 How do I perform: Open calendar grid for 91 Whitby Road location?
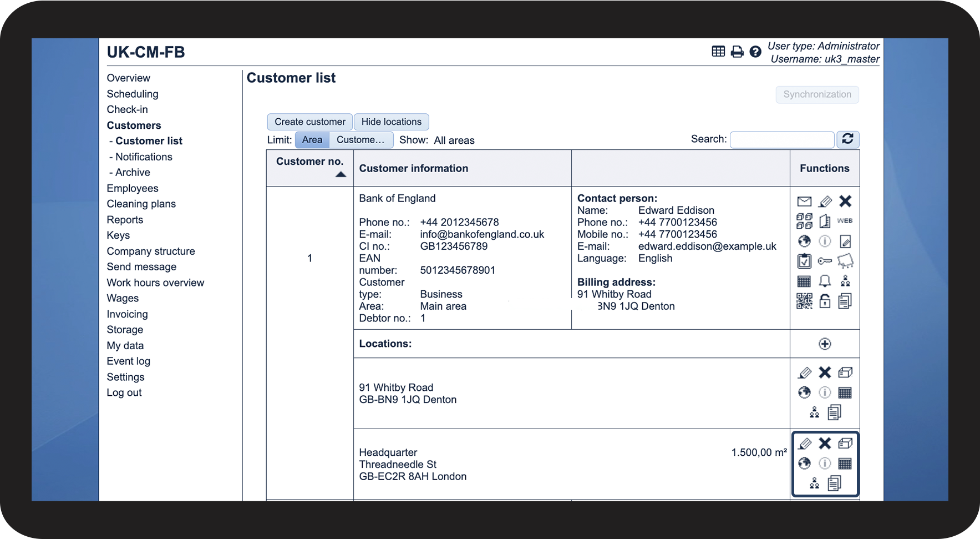(845, 392)
